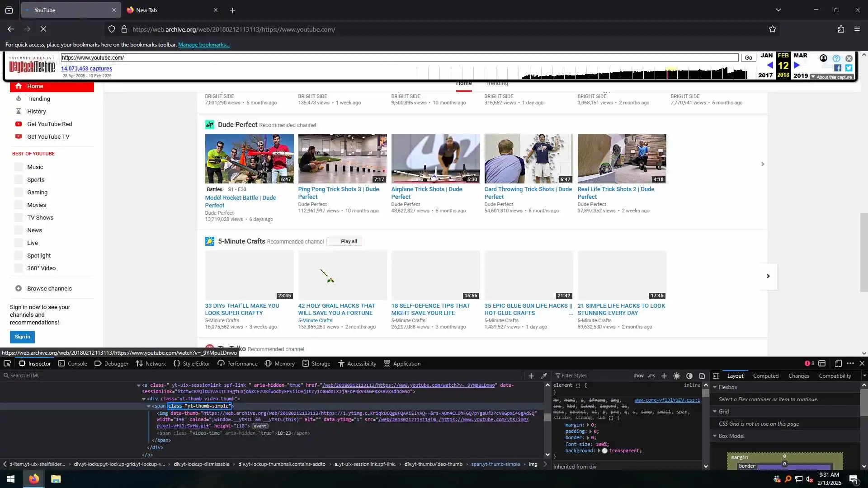Viewport: 868px width, 488px height.
Task: Toggle the :hov pseudo-class panel
Action: [638, 376]
